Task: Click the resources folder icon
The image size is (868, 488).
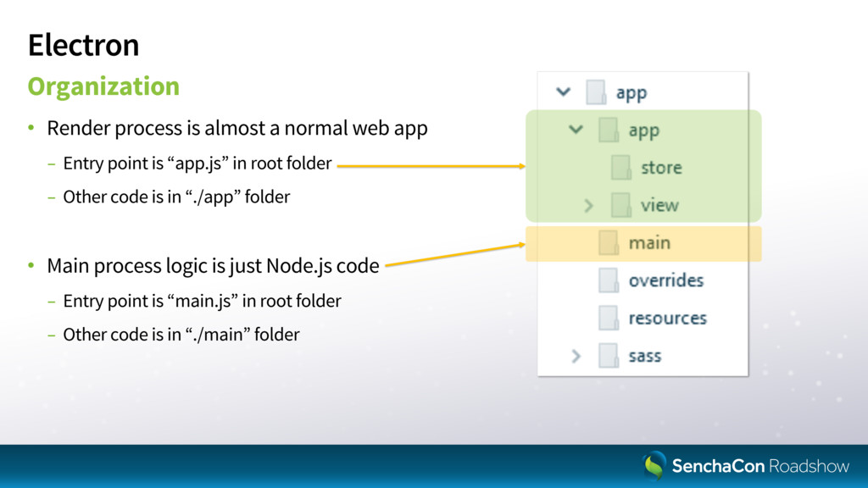Action: [x=609, y=319]
